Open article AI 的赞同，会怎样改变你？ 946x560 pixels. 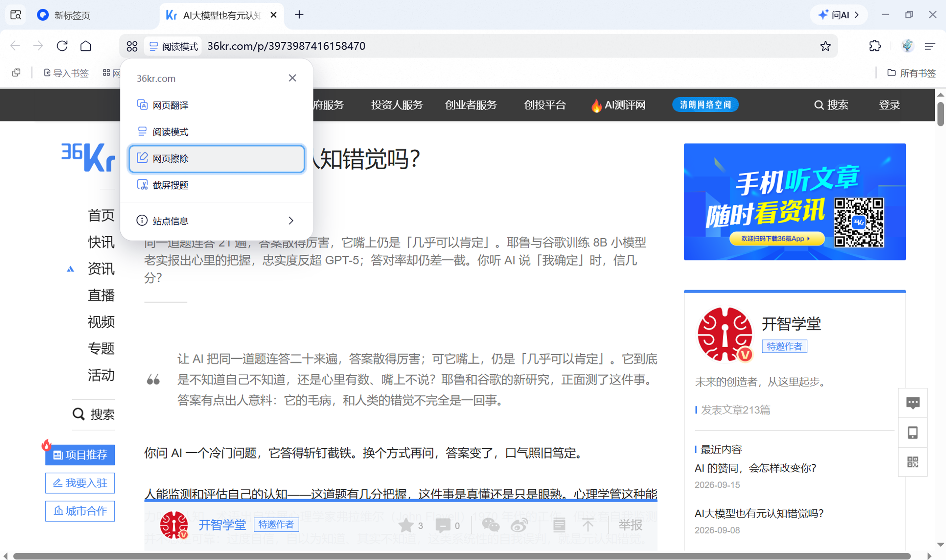[755, 468]
